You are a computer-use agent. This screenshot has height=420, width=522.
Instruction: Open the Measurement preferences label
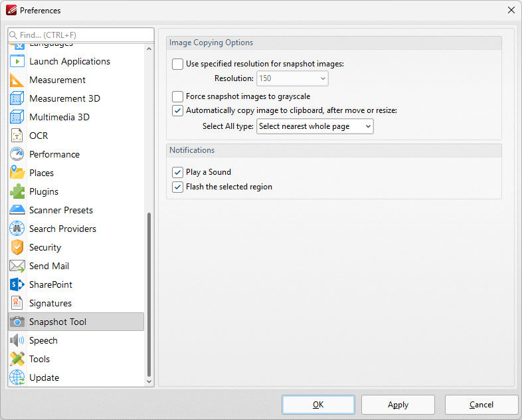[57, 80]
